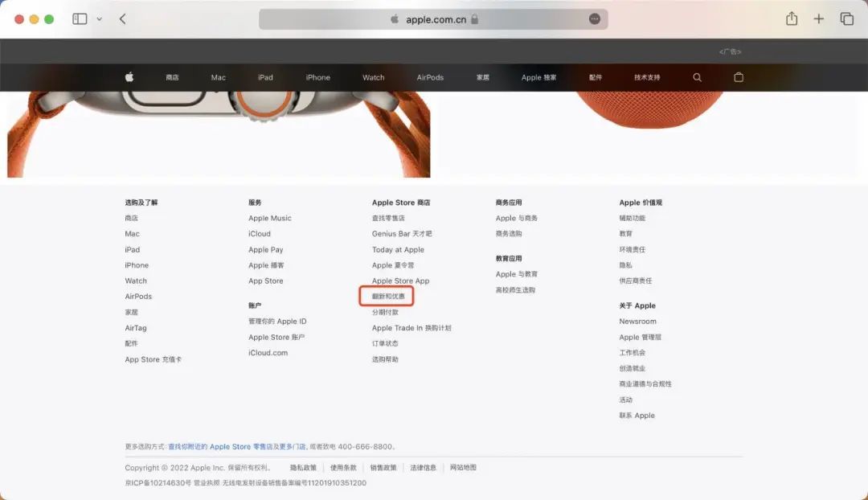
Task: Click 管理你的 Apple ID link
Action: [x=276, y=322]
